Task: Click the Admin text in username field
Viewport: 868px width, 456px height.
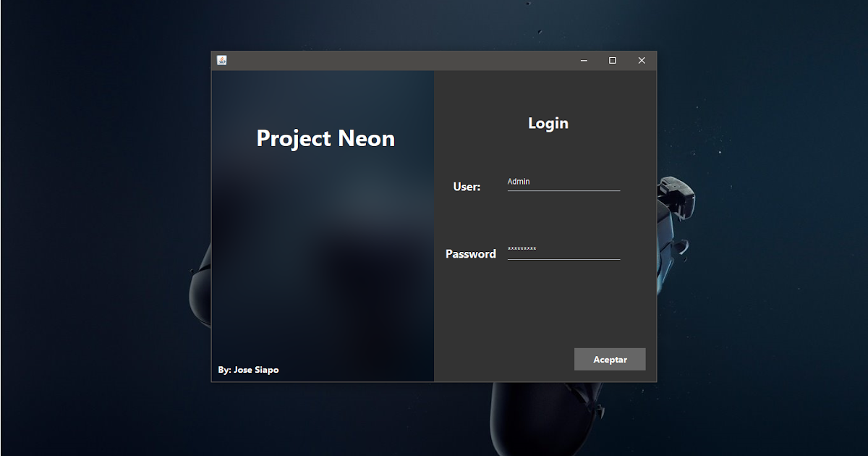Action: click(518, 181)
